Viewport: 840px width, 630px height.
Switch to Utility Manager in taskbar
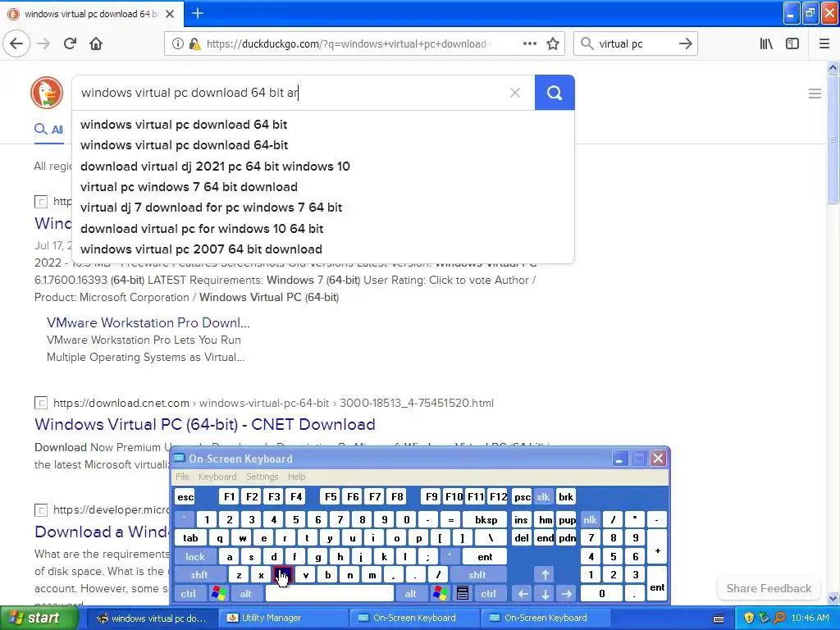click(283, 619)
